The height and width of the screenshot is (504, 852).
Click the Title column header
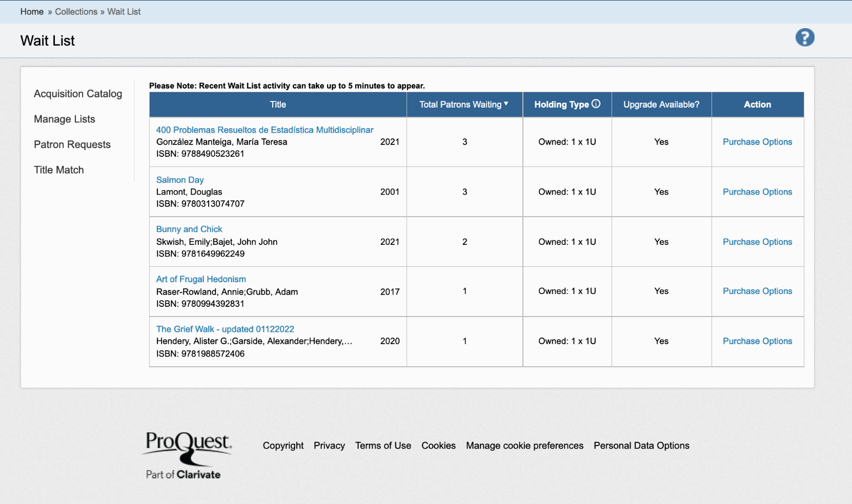point(277,104)
